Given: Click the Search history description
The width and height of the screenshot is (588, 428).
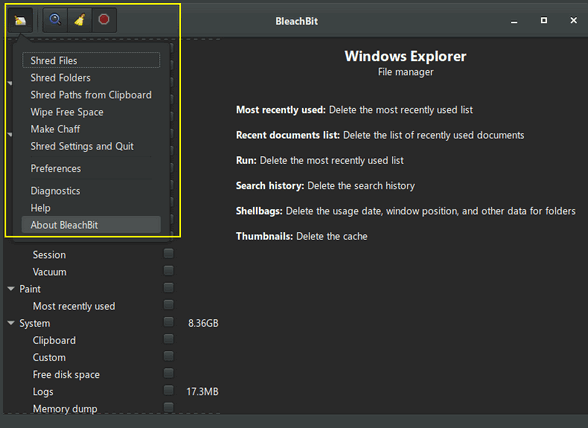Looking at the screenshot, I should pos(325,186).
